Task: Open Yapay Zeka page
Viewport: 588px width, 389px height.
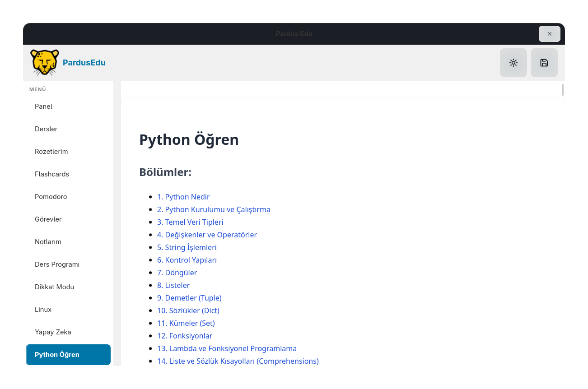Action: pos(68,332)
